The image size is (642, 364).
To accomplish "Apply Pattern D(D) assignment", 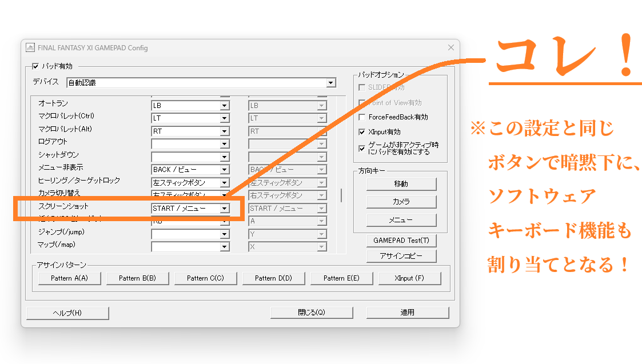I will (273, 278).
